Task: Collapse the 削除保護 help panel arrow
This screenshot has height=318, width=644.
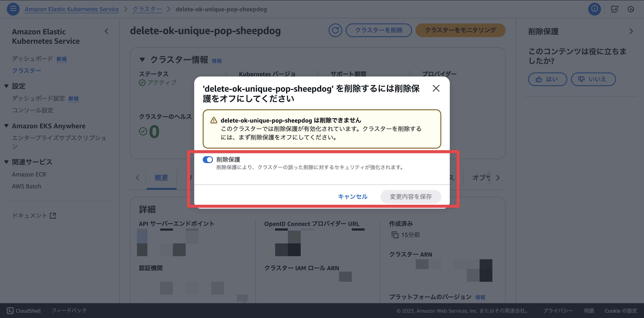Action: (x=631, y=31)
